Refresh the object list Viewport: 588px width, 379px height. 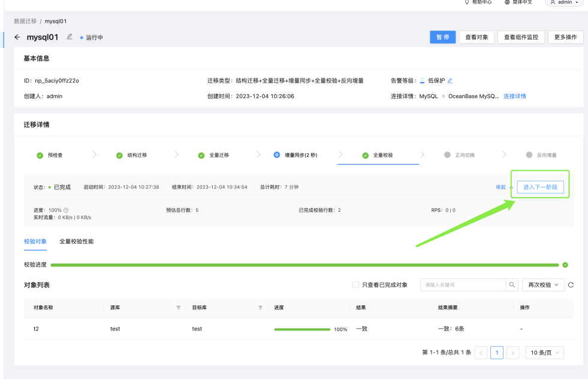(x=571, y=285)
